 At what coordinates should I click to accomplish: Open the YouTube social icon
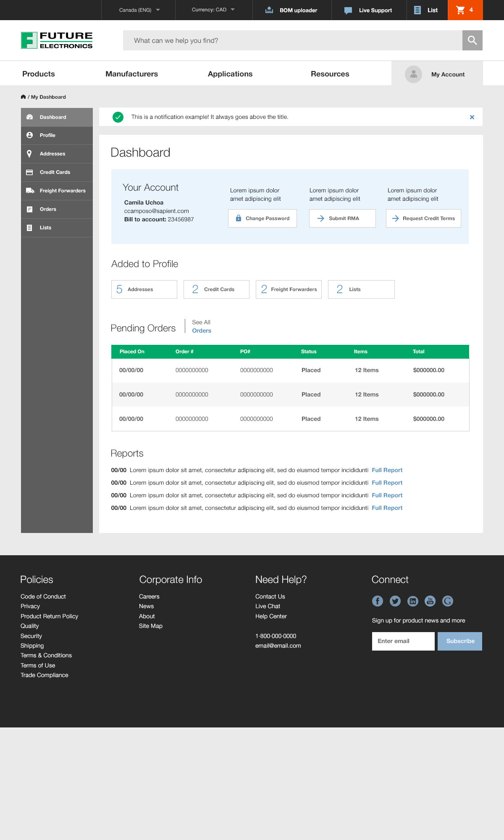coord(430,601)
